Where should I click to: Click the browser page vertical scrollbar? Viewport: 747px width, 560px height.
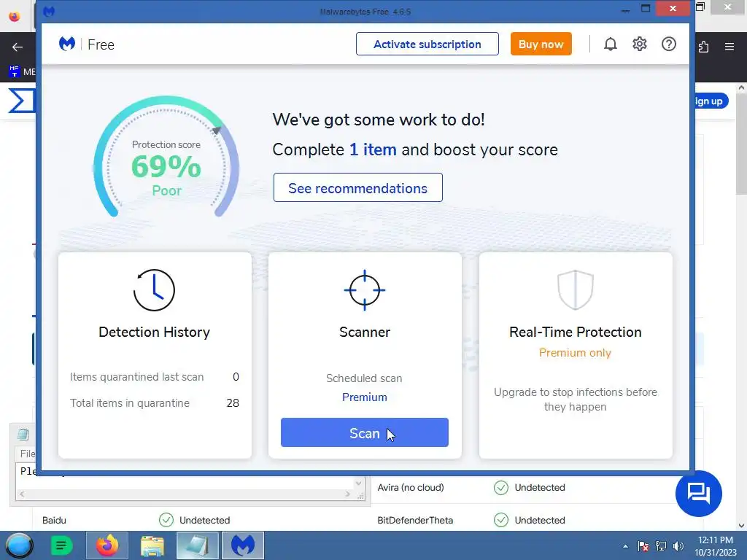coord(741,143)
